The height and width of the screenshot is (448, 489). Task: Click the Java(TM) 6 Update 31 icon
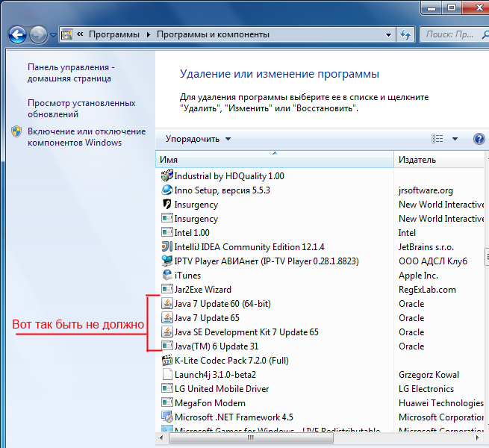(x=166, y=346)
